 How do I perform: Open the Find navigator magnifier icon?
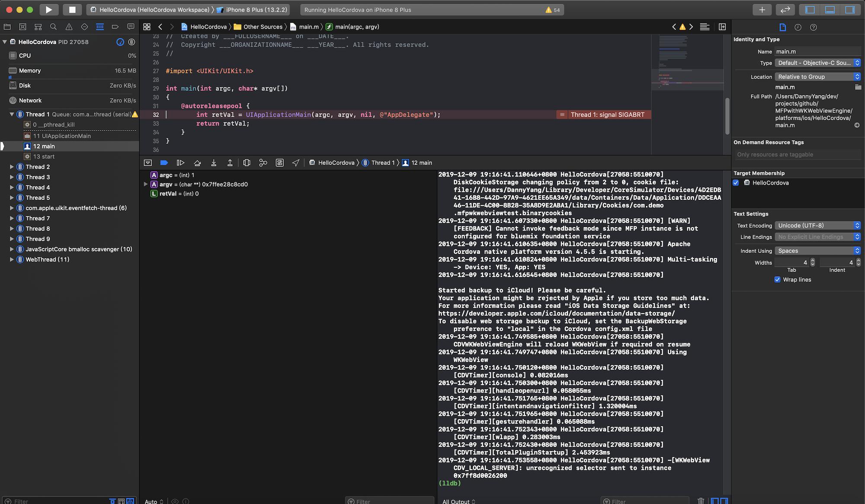[x=53, y=27]
